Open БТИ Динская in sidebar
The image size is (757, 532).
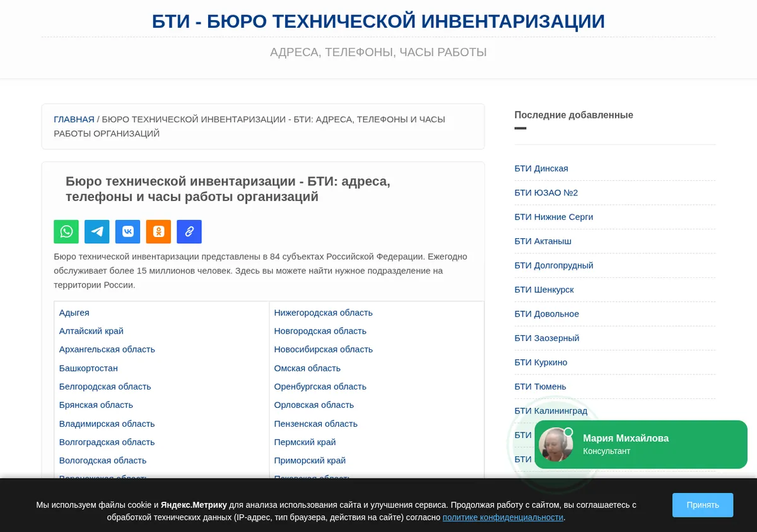541,168
